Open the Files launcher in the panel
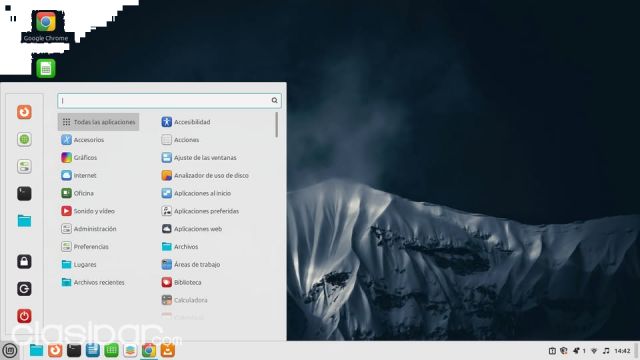The height and width of the screenshot is (360, 640). point(36,350)
